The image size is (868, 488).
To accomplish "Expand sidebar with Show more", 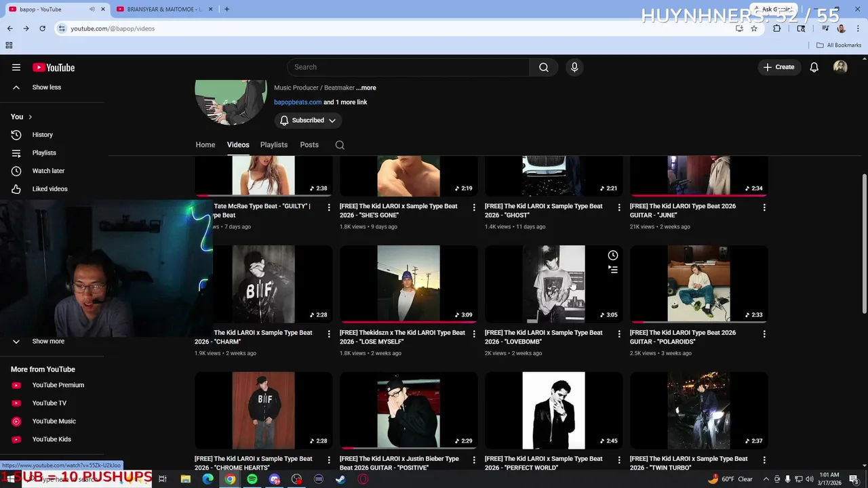I will (x=48, y=342).
